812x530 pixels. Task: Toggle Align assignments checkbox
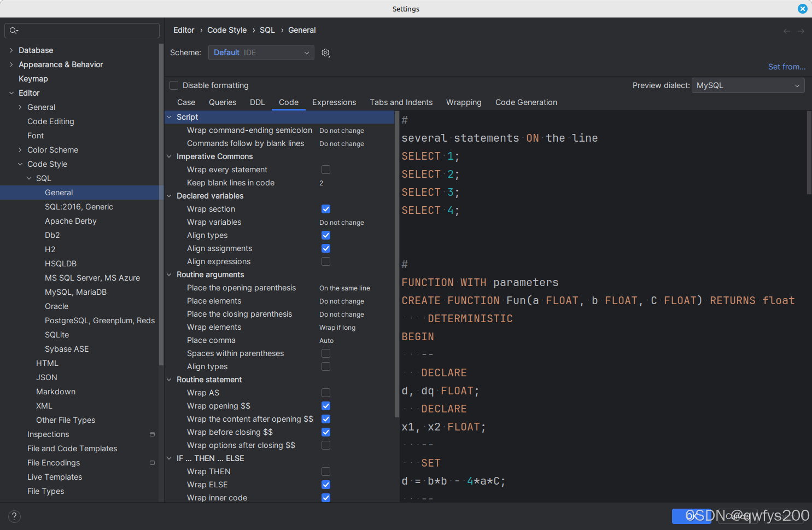[x=326, y=248]
